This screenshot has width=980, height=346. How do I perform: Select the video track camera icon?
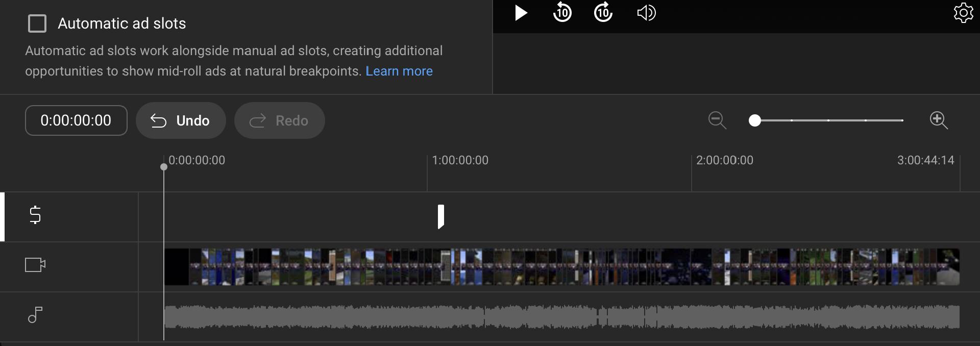click(x=35, y=265)
